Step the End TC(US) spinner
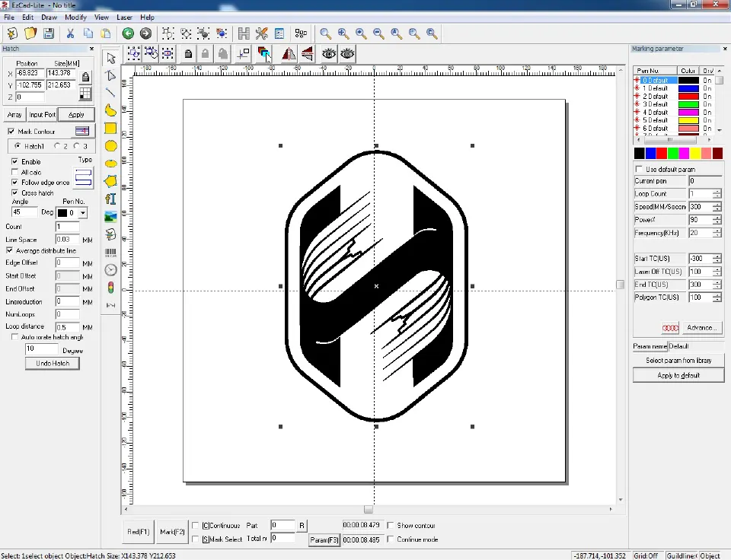 click(717, 285)
